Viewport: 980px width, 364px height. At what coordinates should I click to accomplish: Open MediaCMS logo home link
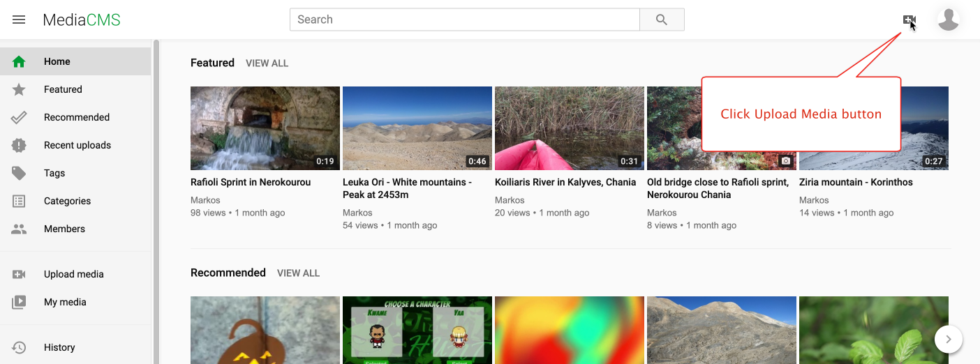[82, 20]
